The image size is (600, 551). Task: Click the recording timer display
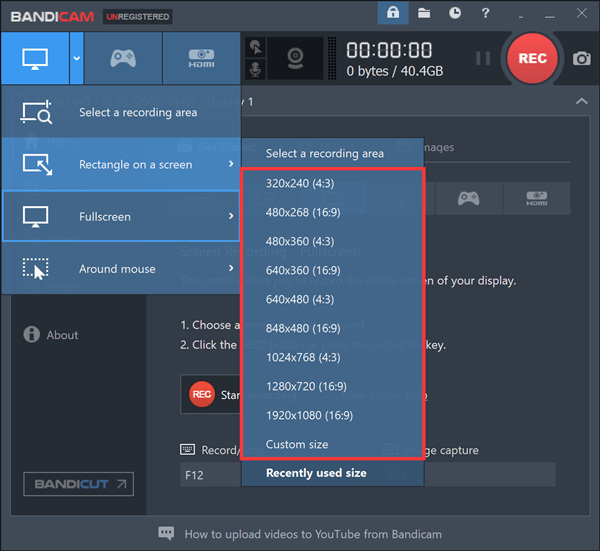[x=389, y=50]
